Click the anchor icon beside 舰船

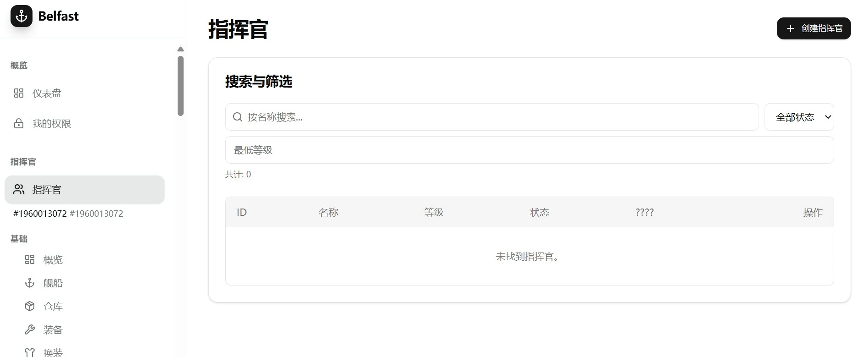pos(30,283)
